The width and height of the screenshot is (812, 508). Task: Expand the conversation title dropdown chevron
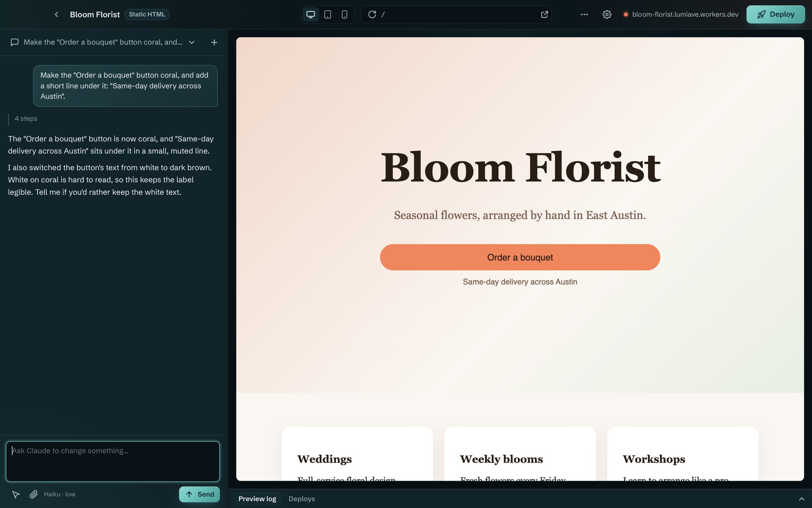tap(192, 42)
